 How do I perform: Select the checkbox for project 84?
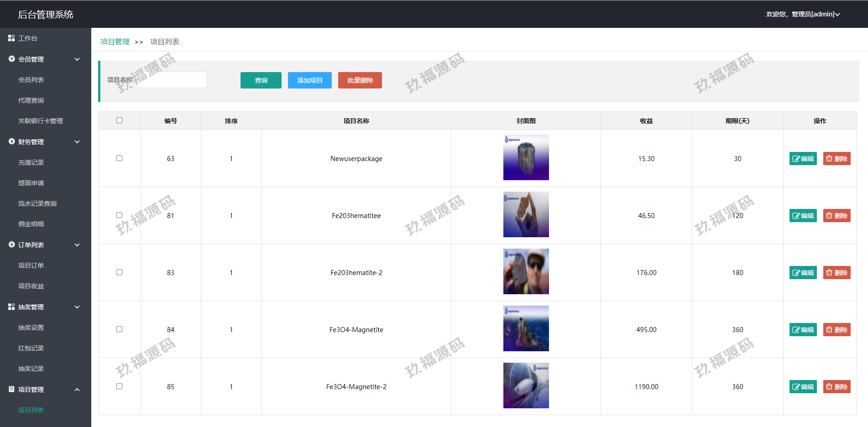119,329
